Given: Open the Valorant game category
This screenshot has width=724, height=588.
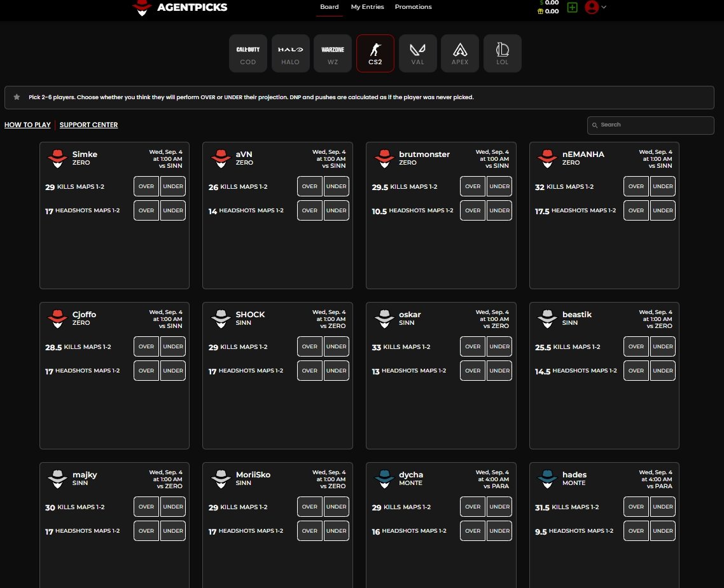Looking at the screenshot, I should pyautogui.click(x=417, y=53).
